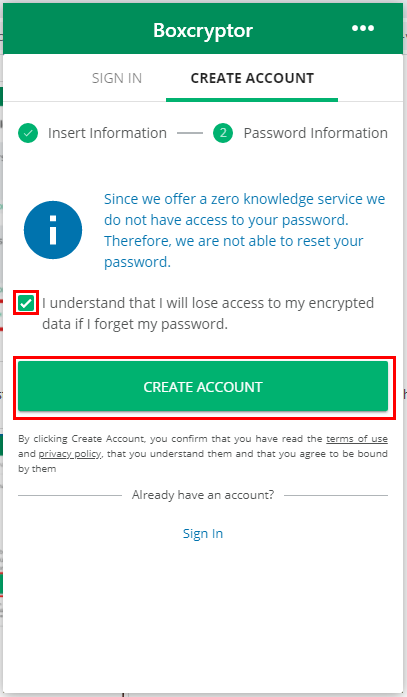The height and width of the screenshot is (697, 407).
Task: Click the Password Information step label
Action: [x=315, y=133]
